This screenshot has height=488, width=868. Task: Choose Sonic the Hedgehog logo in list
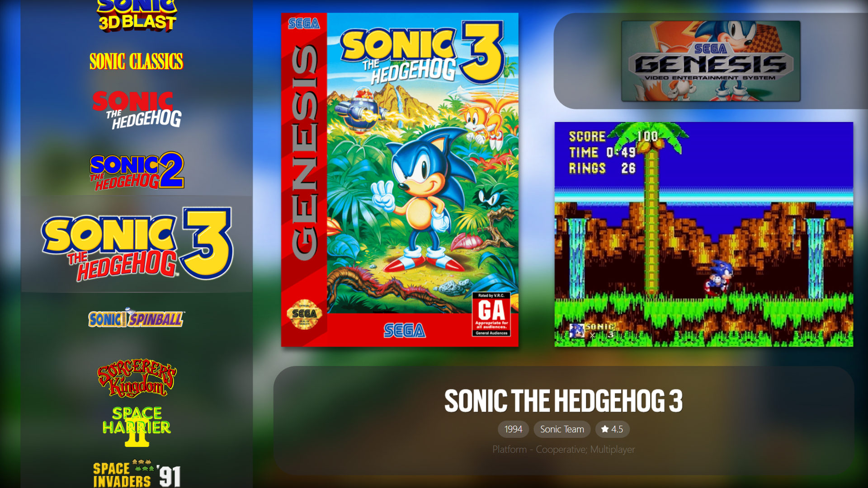point(137,110)
